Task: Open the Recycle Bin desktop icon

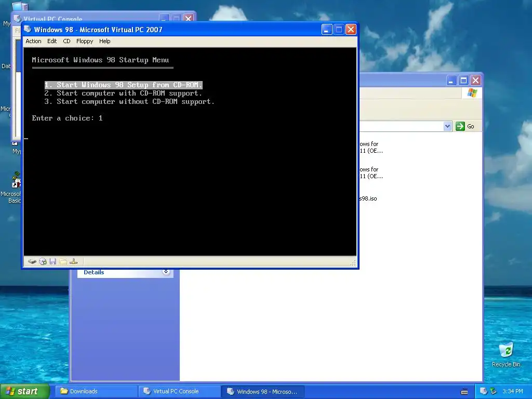Action: coord(506,355)
